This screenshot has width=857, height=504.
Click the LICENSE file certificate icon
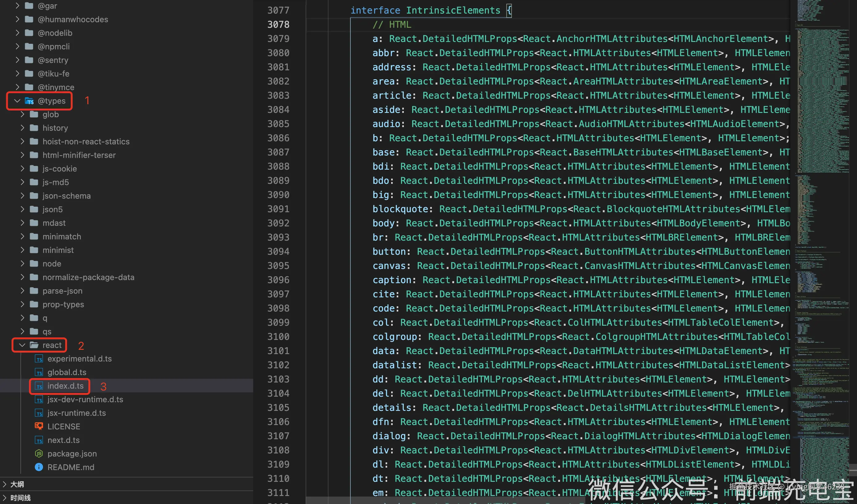39,426
